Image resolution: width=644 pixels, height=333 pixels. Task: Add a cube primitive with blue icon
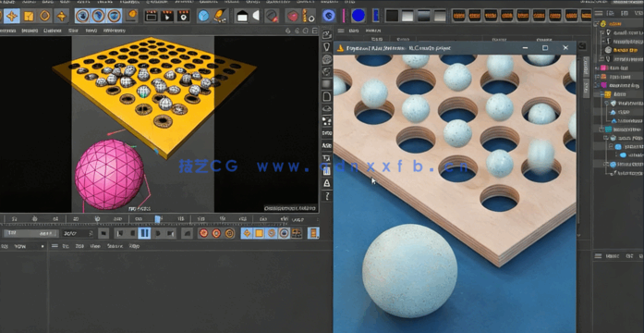[203, 16]
